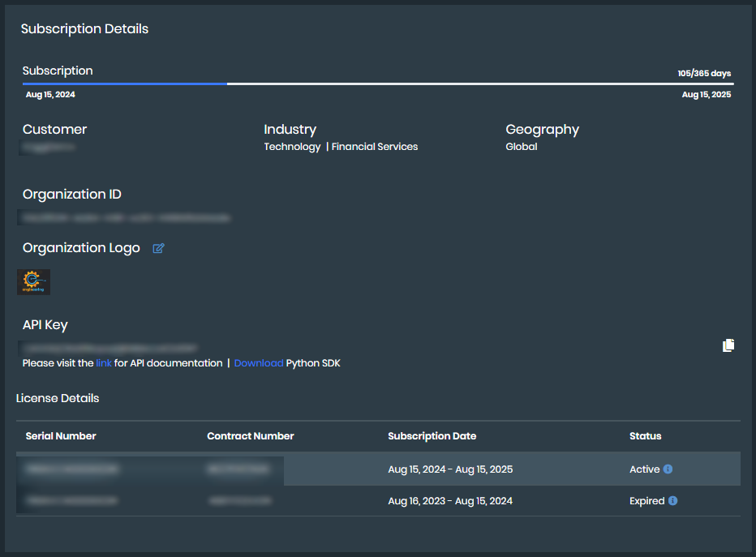The width and height of the screenshot is (756, 557).
Task: Click the engineering organization logo thumbnail
Action: 35,281
